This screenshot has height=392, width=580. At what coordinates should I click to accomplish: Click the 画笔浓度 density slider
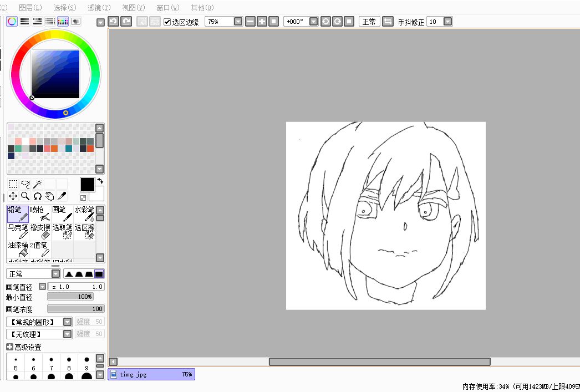pyautogui.click(x=75, y=309)
